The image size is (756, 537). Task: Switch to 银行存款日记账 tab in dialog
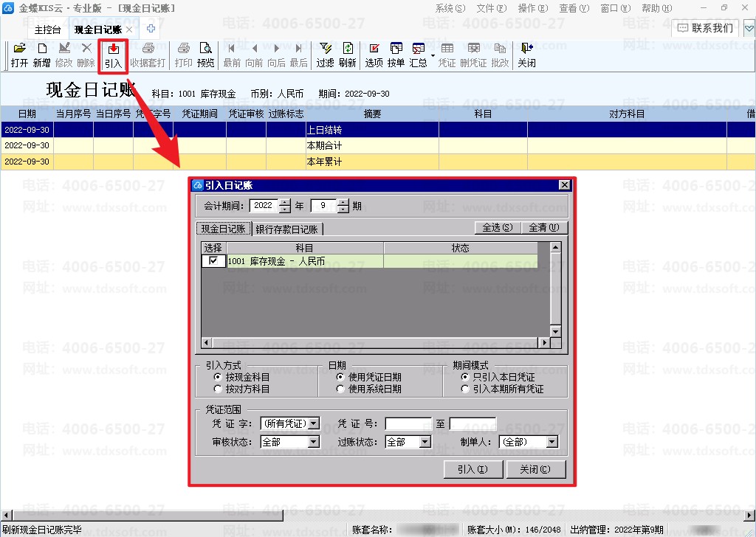tap(287, 229)
